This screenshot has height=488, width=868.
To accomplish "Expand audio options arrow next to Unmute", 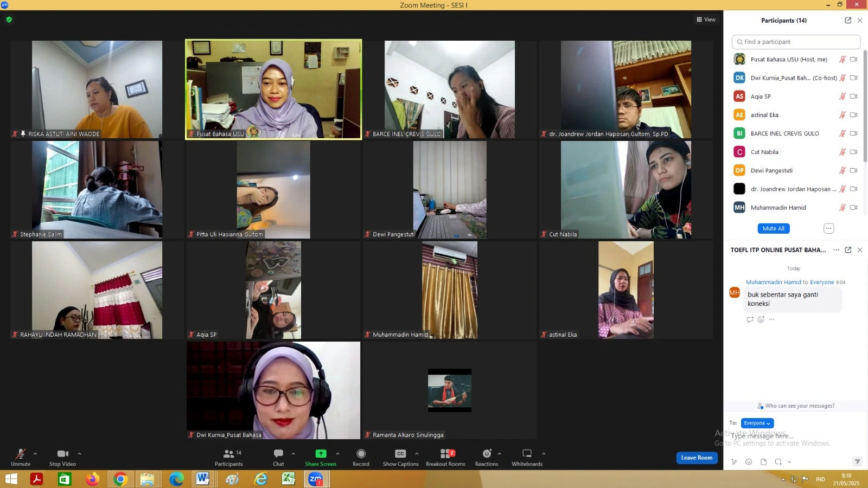I will click(x=35, y=454).
